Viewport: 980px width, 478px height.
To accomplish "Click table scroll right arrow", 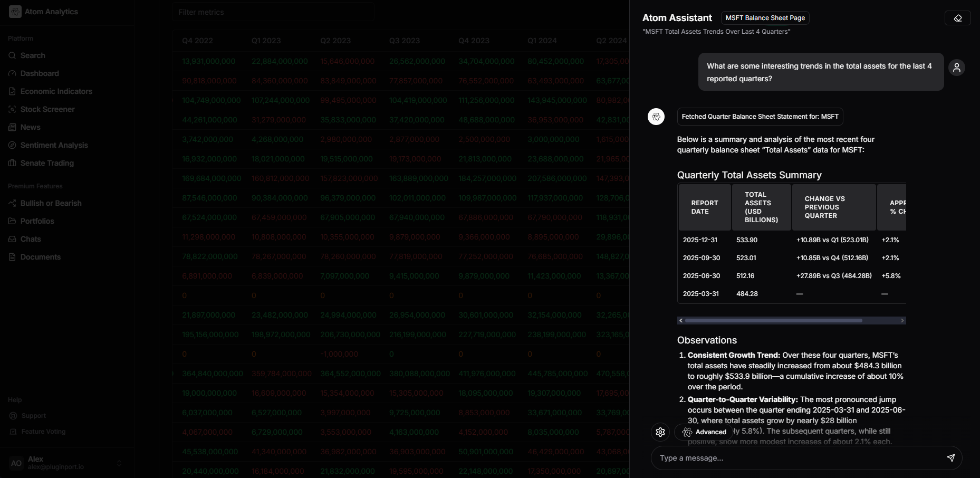I will (902, 320).
